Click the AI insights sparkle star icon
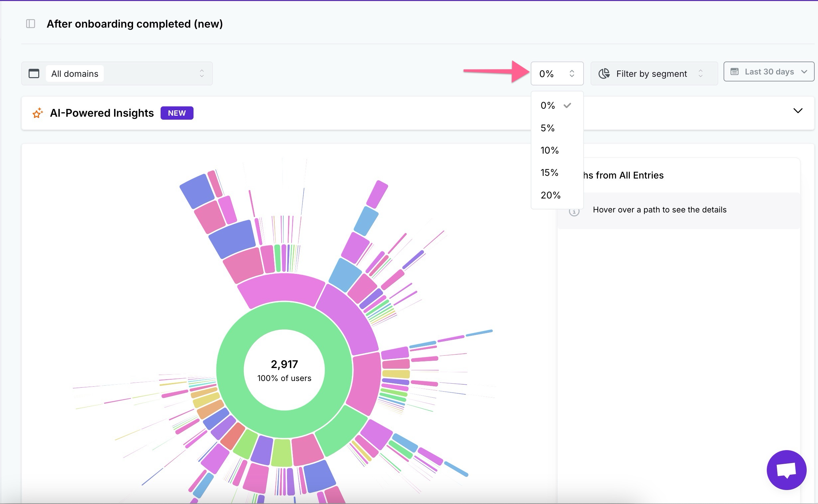 tap(38, 113)
